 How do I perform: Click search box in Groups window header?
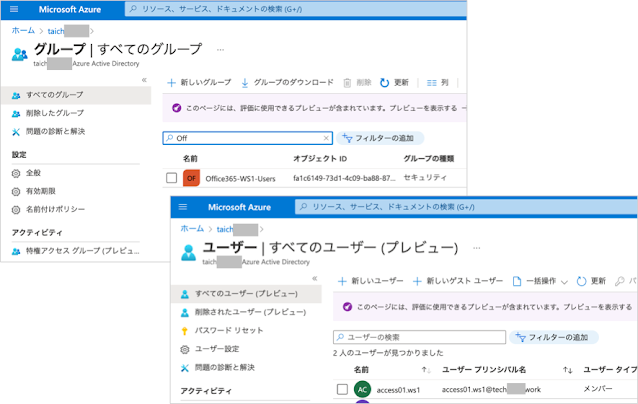(296, 9)
